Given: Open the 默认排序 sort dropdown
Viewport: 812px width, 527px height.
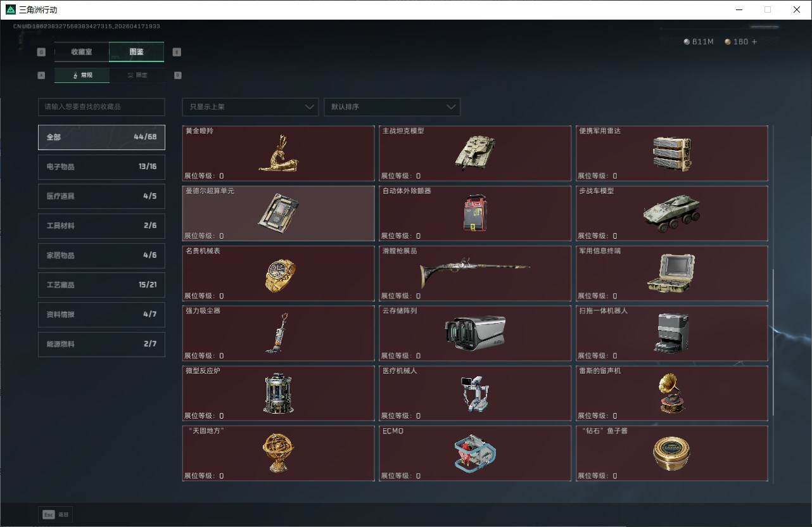Looking at the screenshot, I should 392,106.
